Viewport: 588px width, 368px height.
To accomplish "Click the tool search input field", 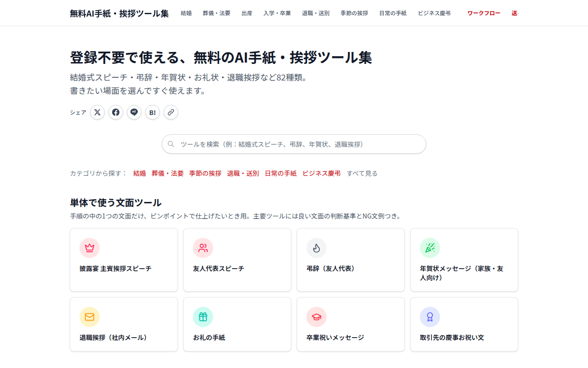I will tap(294, 144).
